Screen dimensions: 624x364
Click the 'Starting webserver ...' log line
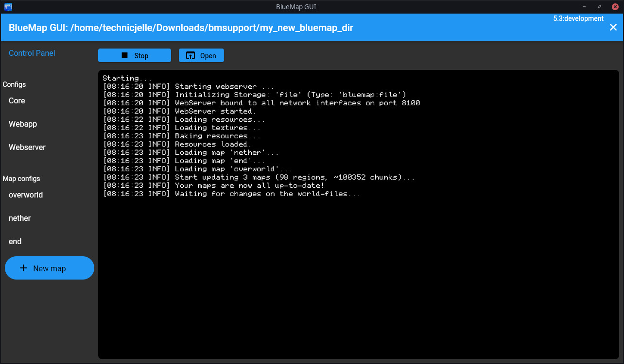189,86
